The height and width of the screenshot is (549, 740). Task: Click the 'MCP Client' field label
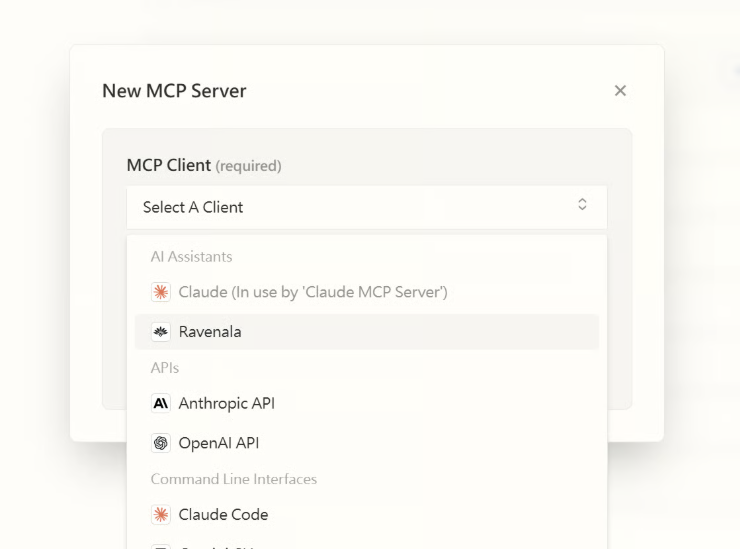tap(168, 165)
